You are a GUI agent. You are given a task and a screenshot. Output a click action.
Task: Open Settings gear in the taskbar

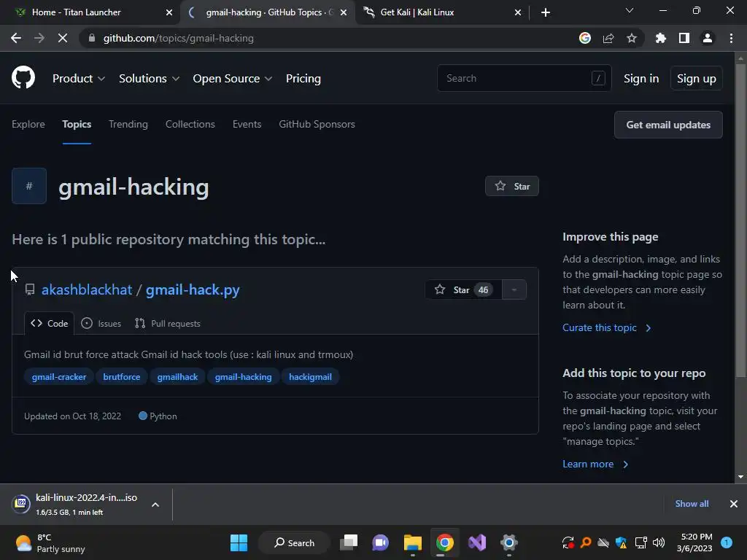508,542
